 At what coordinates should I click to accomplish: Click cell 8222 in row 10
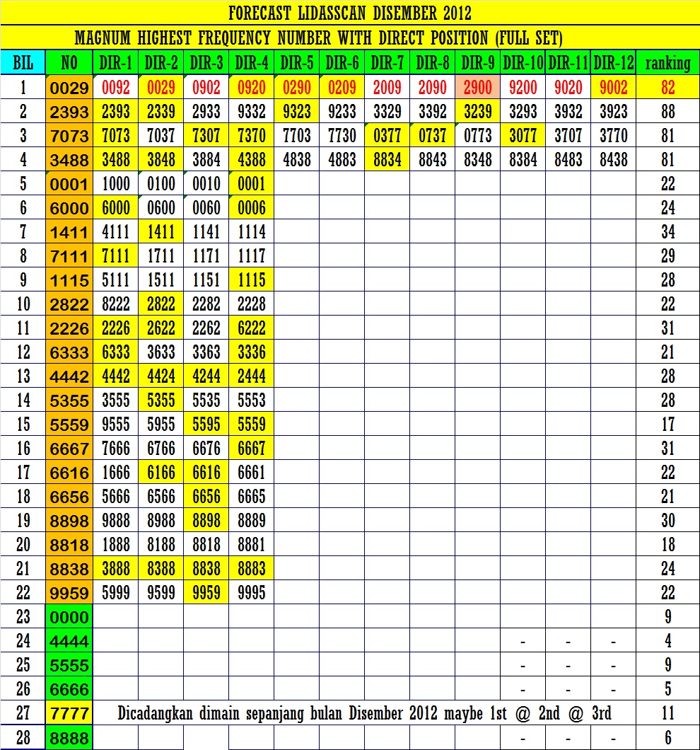pyautogui.click(x=116, y=304)
